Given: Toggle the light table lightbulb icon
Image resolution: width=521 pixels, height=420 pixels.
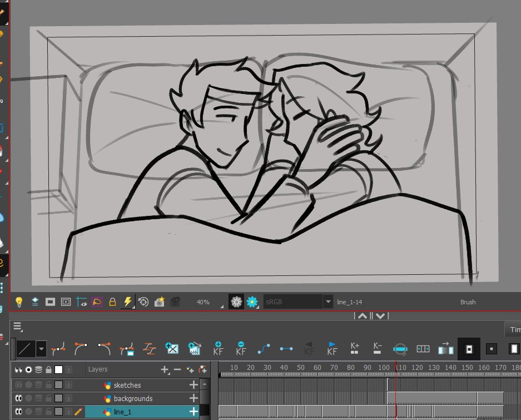Looking at the screenshot, I should (x=19, y=302).
